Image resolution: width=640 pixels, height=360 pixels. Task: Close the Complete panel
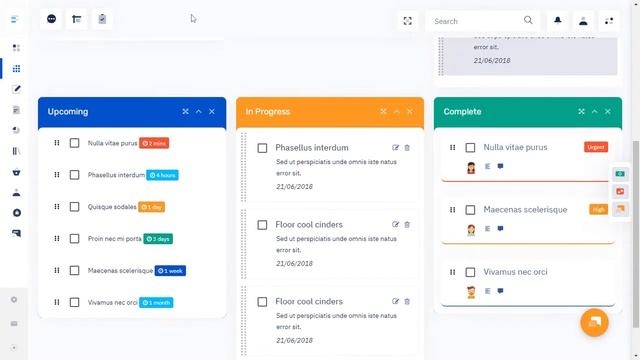click(608, 111)
